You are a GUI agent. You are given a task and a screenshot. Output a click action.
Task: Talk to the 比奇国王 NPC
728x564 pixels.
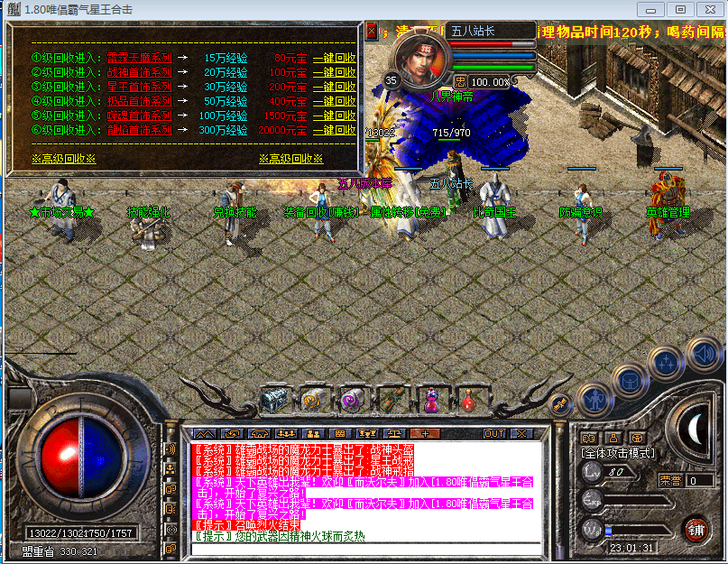494,206
